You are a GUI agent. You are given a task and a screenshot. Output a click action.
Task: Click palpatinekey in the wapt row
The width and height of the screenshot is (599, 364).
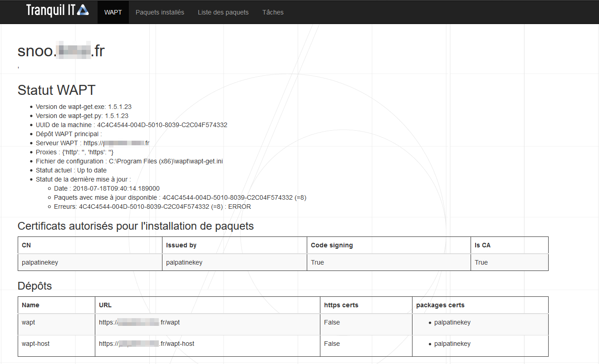[x=452, y=322]
